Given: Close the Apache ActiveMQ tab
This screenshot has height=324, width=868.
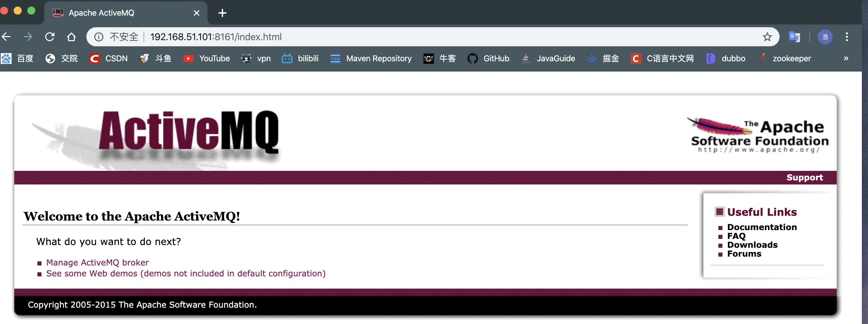Looking at the screenshot, I should [197, 13].
